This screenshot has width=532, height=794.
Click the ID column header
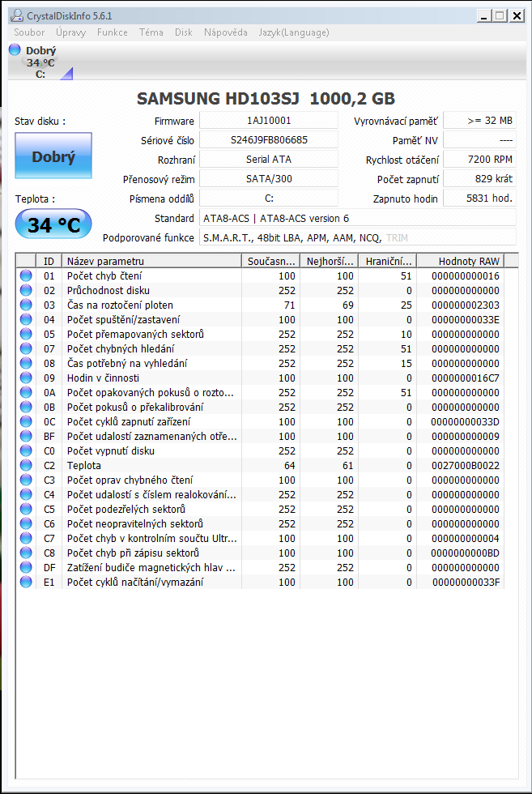[49, 261]
